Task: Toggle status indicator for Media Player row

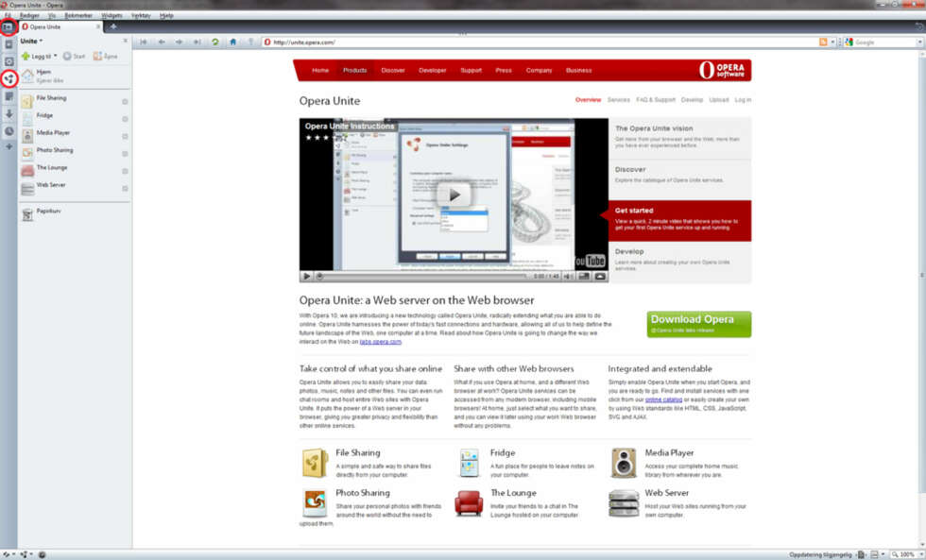Action: click(125, 136)
